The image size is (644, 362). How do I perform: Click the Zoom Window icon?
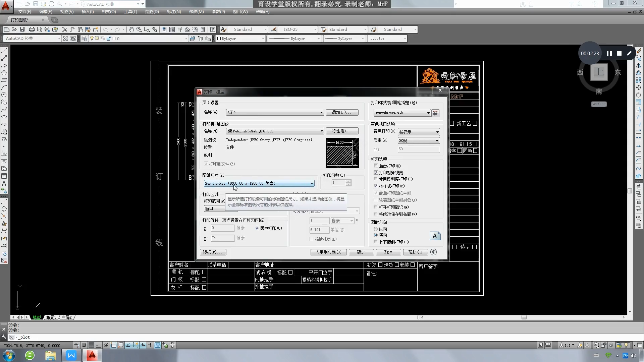pyautogui.click(x=147, y=29)
